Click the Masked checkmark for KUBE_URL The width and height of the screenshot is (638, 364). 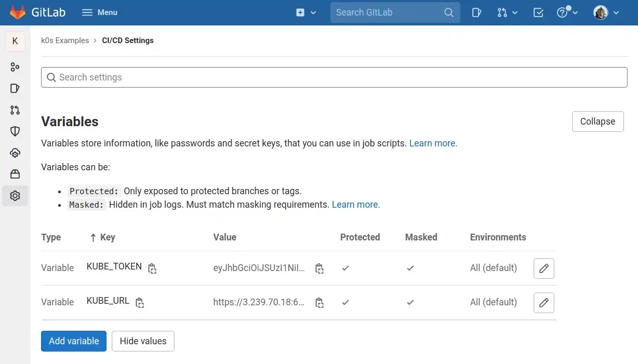[x=410, y=303]
